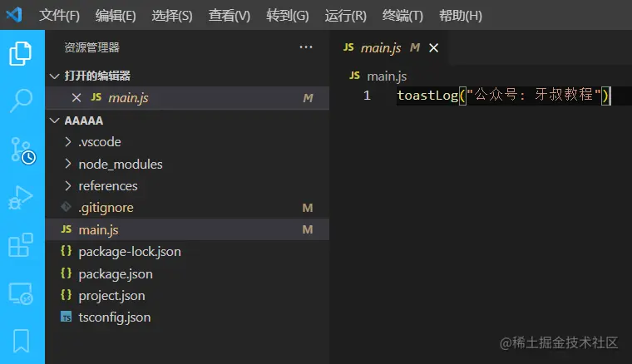Collapse the open editors section
Screen dimensions: 632x364
click(54, 76)
